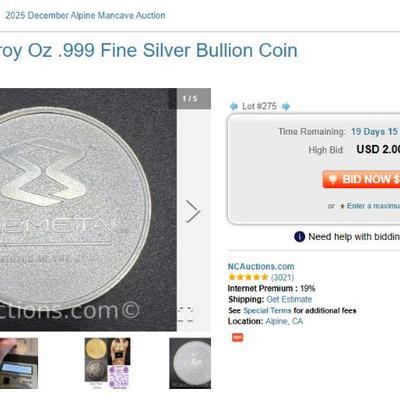The image size is (400, 400).
Task: Visit the NCAuctions.com seller page
Action: 261,266
